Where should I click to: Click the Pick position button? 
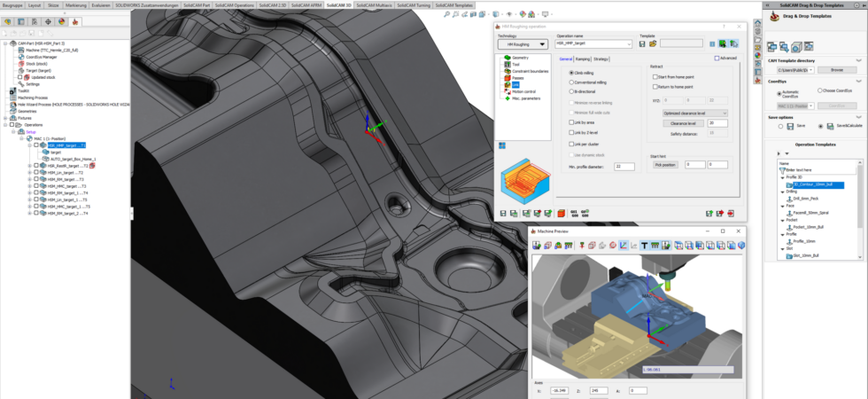pos(665,165)
